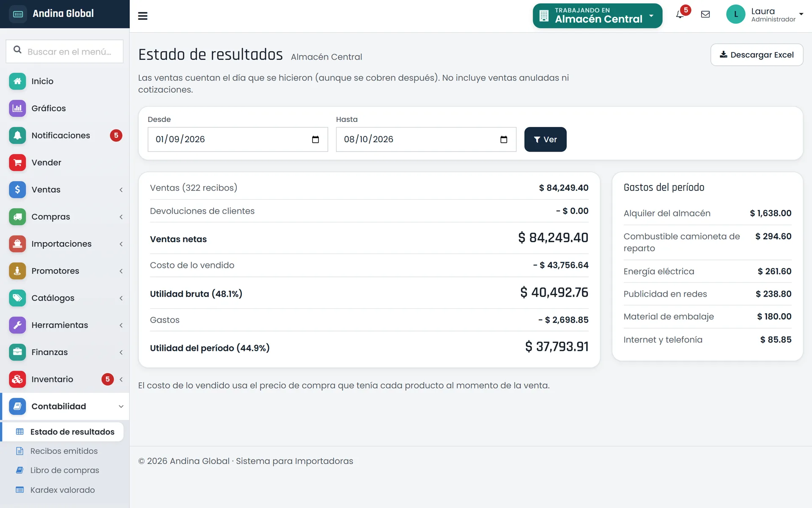This screenshot has height=508, width=812.
Task: Open the notifications bell icon
Action: tap(680, 14)
